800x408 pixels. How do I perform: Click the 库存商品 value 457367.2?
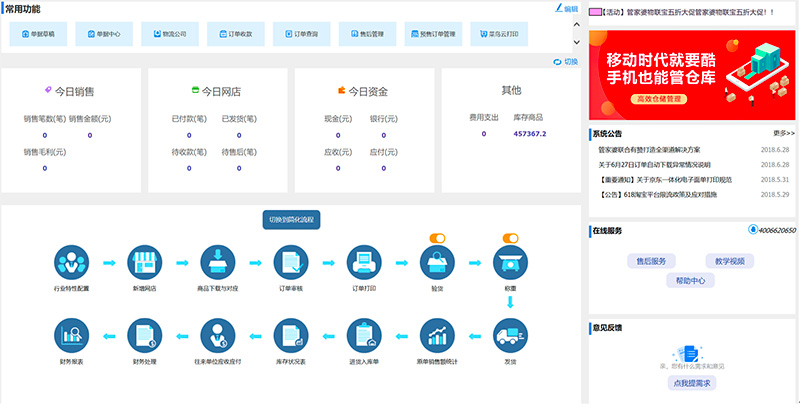[530, 134]
